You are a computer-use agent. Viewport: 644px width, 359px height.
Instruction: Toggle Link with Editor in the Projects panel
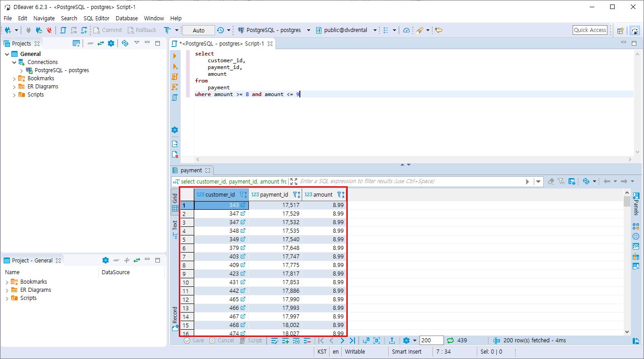100,43
